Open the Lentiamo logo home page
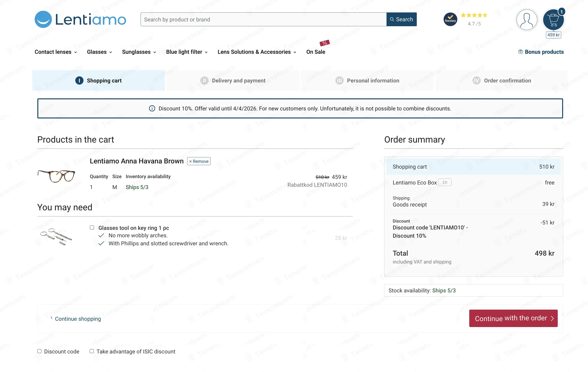Viewport: 588px width, 372px height. pyautogui.click(x=80, y=19)
